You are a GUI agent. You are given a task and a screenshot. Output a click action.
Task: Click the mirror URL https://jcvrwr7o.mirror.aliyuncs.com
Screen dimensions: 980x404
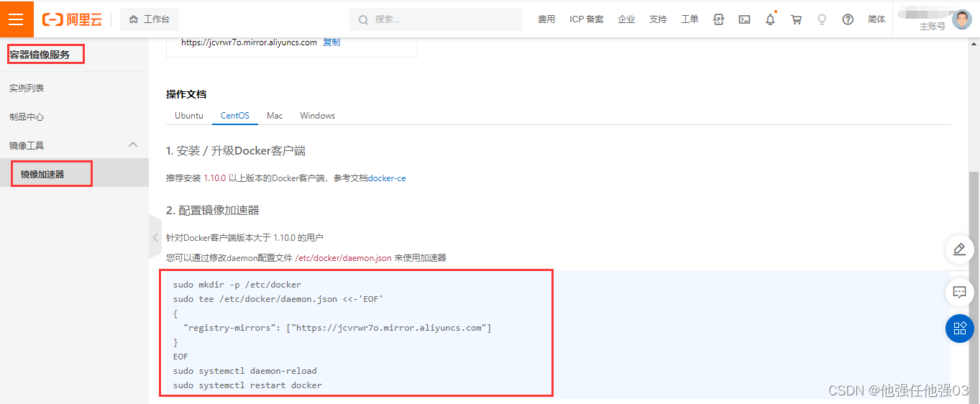(x=249, y=42)
